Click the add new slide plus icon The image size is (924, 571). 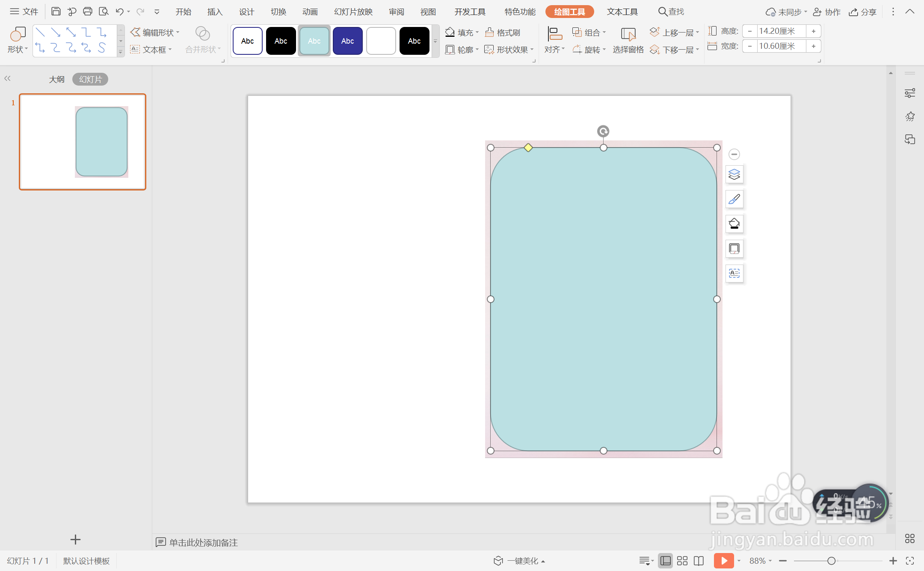(75, 540)
